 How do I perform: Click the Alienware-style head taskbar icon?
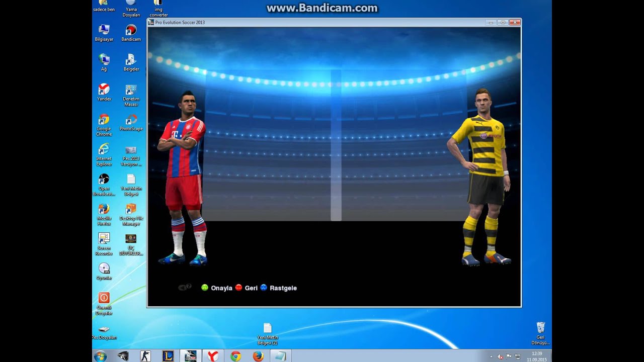[123, 356]
